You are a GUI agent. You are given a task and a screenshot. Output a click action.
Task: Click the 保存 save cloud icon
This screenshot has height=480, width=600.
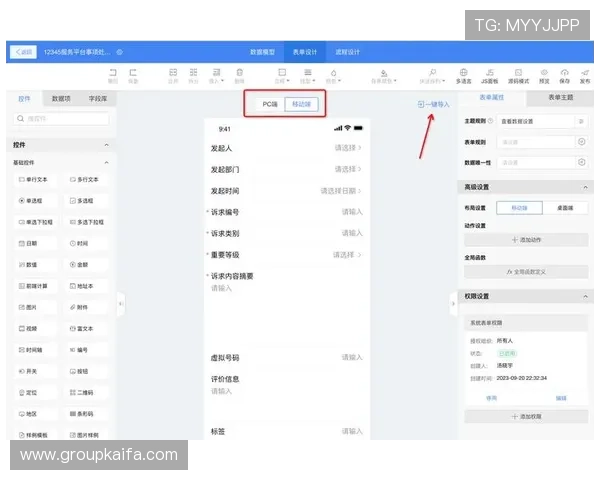click(564, 72)
